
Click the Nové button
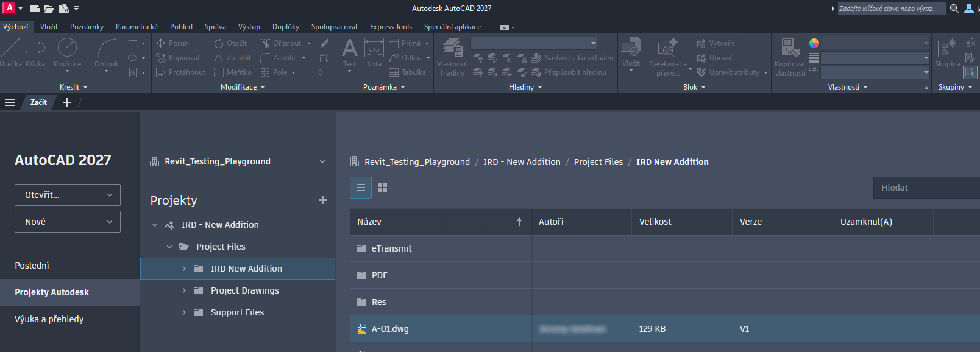point(57,222)
